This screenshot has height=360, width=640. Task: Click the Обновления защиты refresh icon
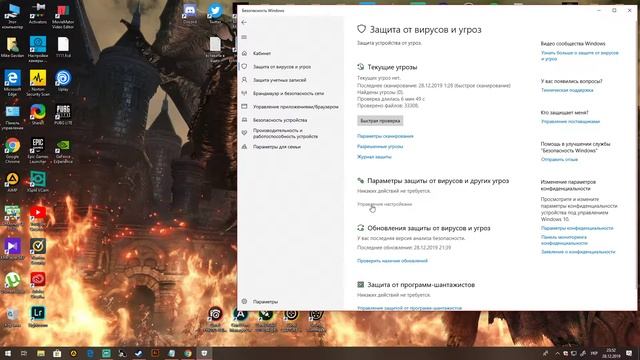click(x=360, y=228)
